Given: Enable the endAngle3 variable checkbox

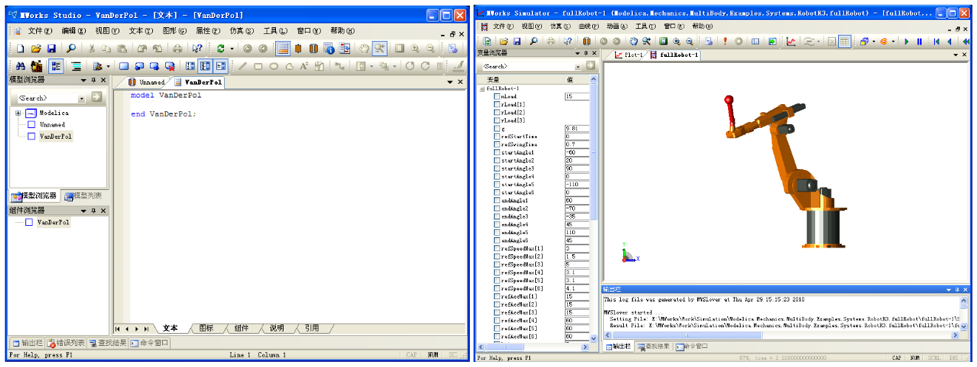Looking at the screenshot, I should (x=497, y=216).
